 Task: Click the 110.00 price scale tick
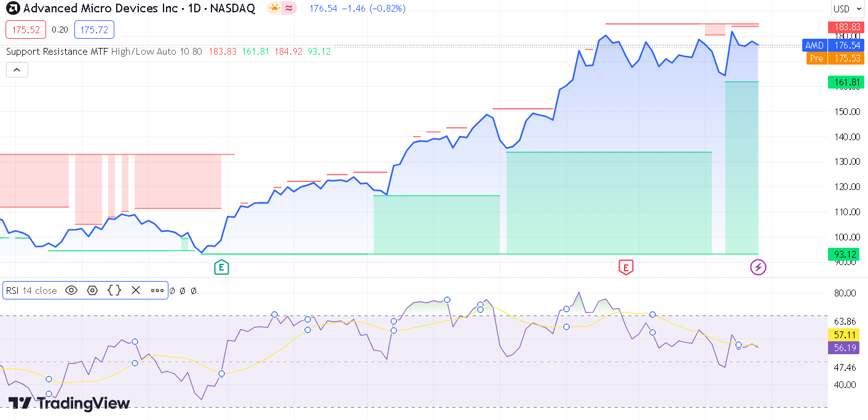point(847,212)
